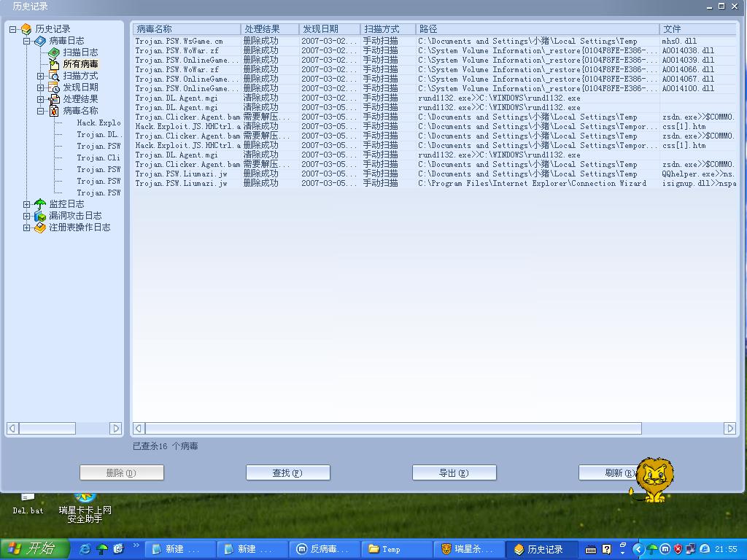Select Hack.Explo under 病毒名称

tap(99, 122)
